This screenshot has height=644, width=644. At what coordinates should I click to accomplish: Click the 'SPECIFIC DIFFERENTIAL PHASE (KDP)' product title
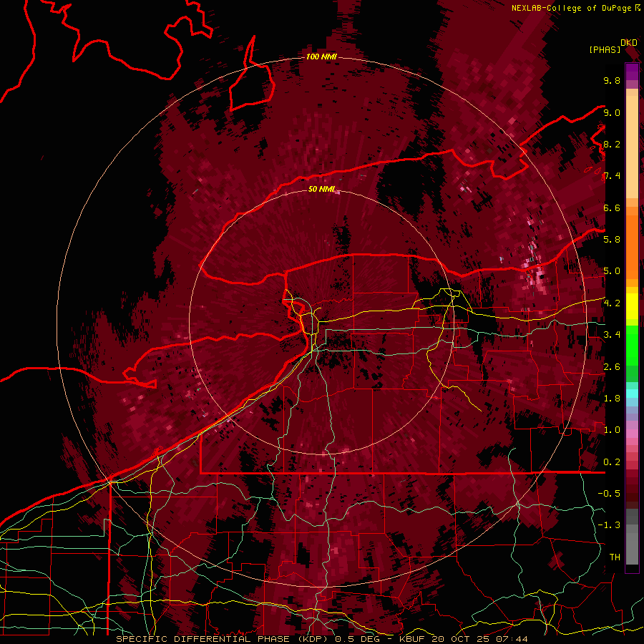[223, 639]
